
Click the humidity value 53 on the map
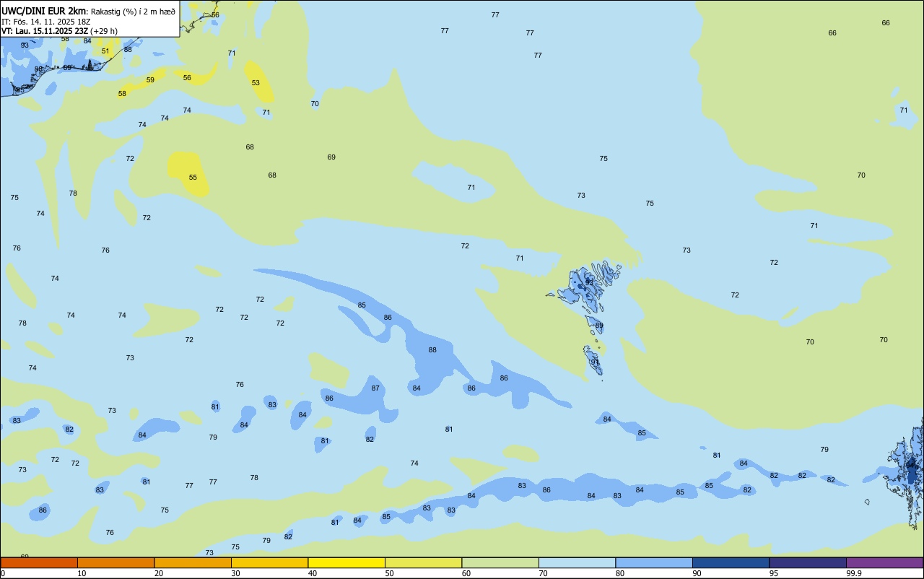(x=256, y=83)
